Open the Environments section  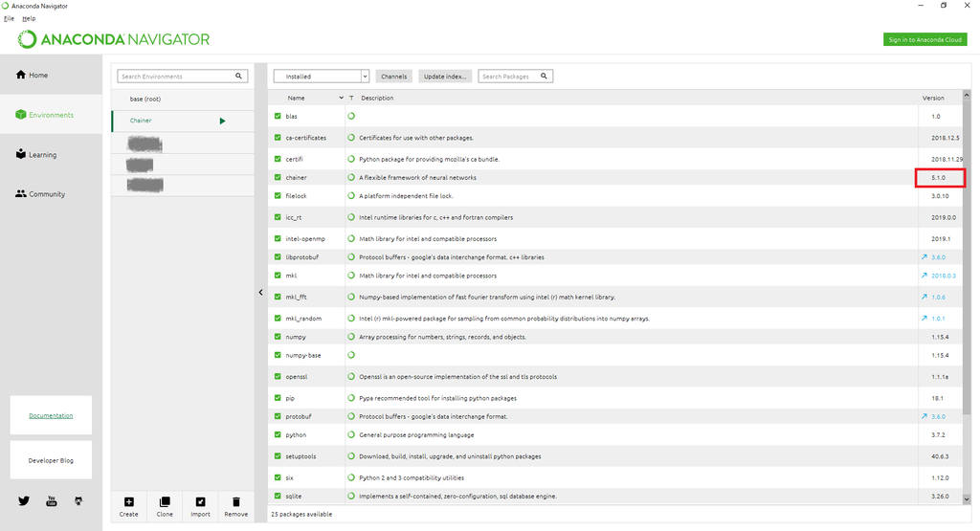click(x=44, y=115)
